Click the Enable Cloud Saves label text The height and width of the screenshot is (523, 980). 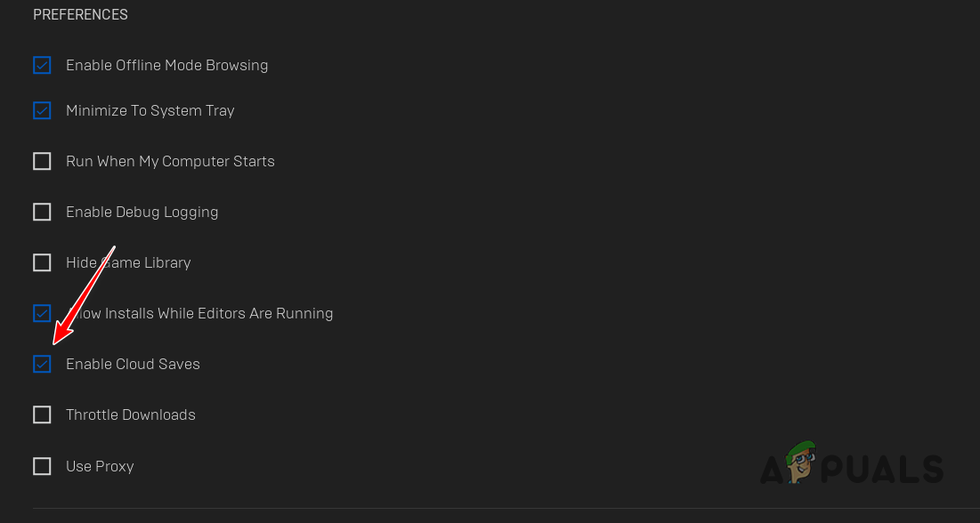click(x=133, y=364)
